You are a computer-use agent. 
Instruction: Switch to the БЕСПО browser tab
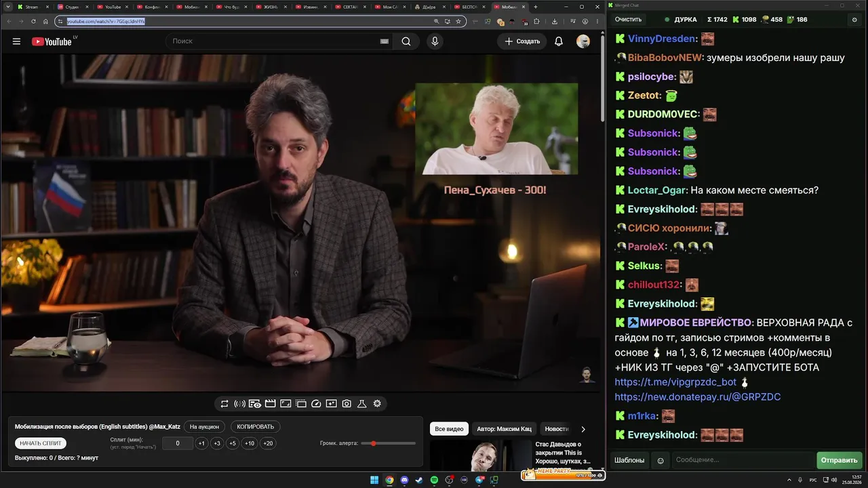point(469,7)
